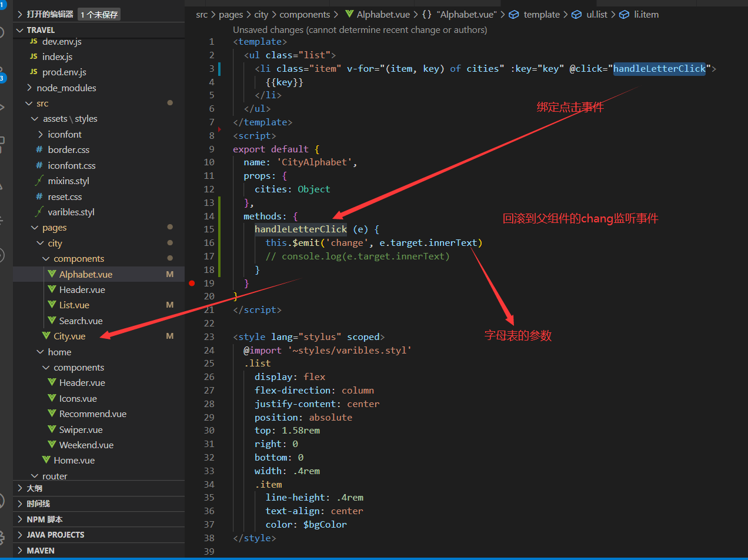The image size is (748, 560).
Task: Click the Stylus icon of varibles.styl
Action: (x=39, y=212)
